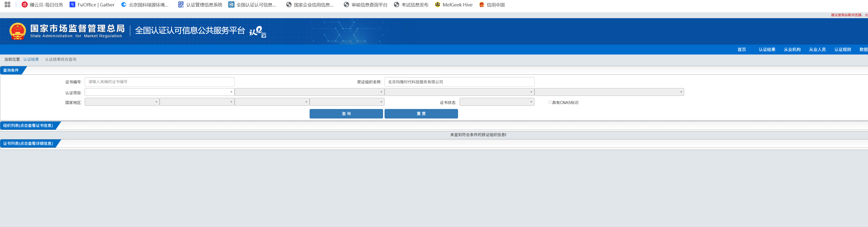Click the 证书列表 section header

[x=28, y=143]
